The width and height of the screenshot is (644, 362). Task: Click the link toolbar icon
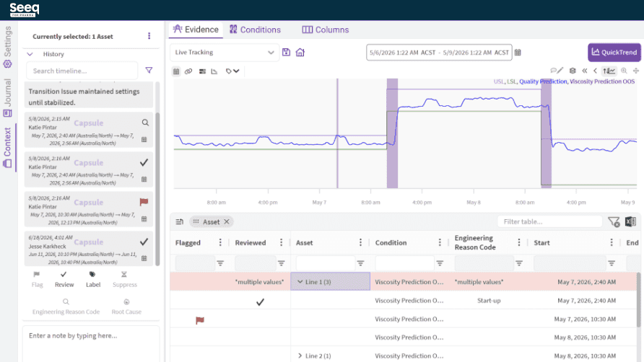pyautogui.click(x=188, y=71)
